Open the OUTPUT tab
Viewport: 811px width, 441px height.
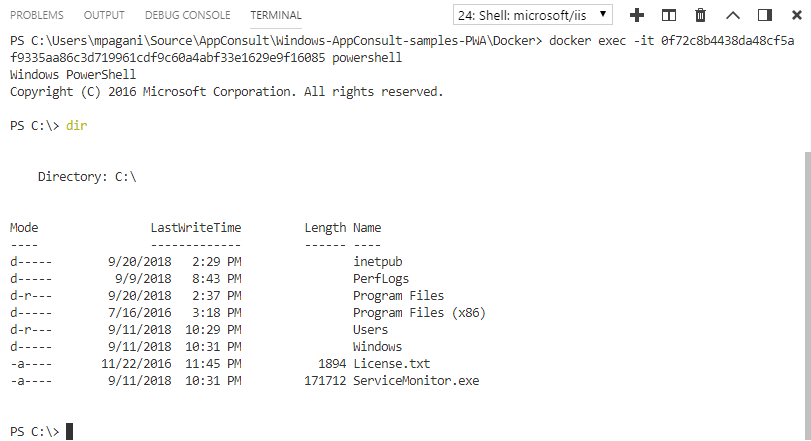click(104, 15)
